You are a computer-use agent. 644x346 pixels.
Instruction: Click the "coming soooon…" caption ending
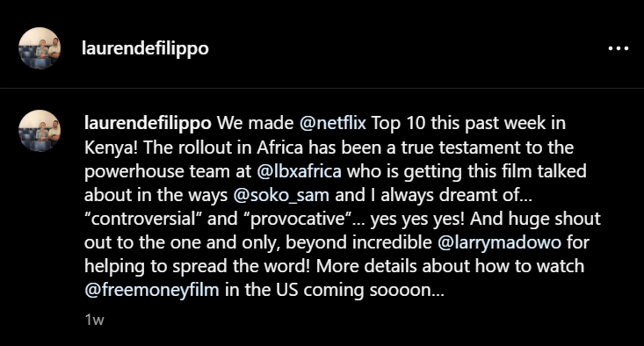(373, 290)
